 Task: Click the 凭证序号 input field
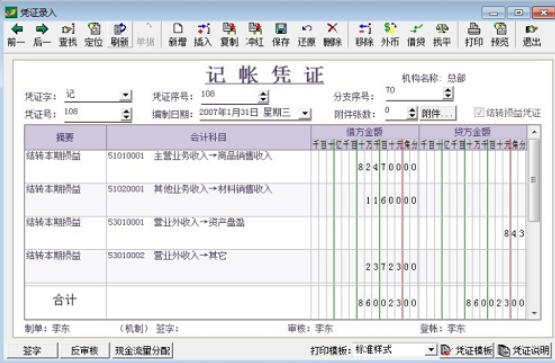click(x=229, y=96)
